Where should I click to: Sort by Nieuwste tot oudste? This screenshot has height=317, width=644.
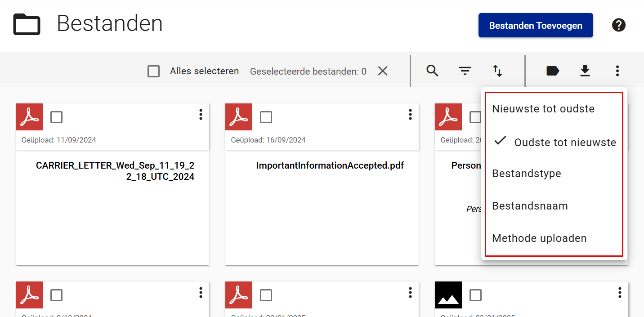pyautogui.click(x=543, y=109)
